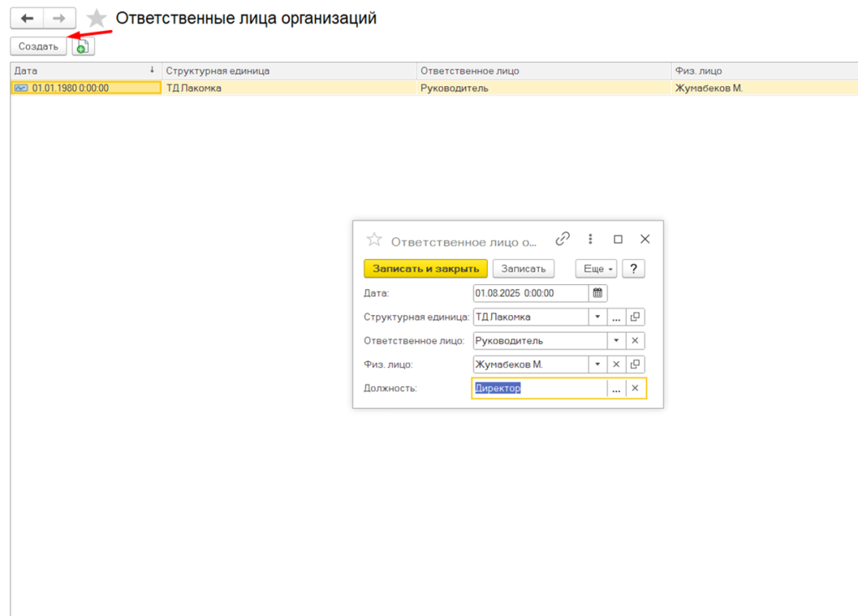The width and height of the screenshot is (858, 616).
Task: Click the back navigation arrow
Action: [x=27, y=18]
